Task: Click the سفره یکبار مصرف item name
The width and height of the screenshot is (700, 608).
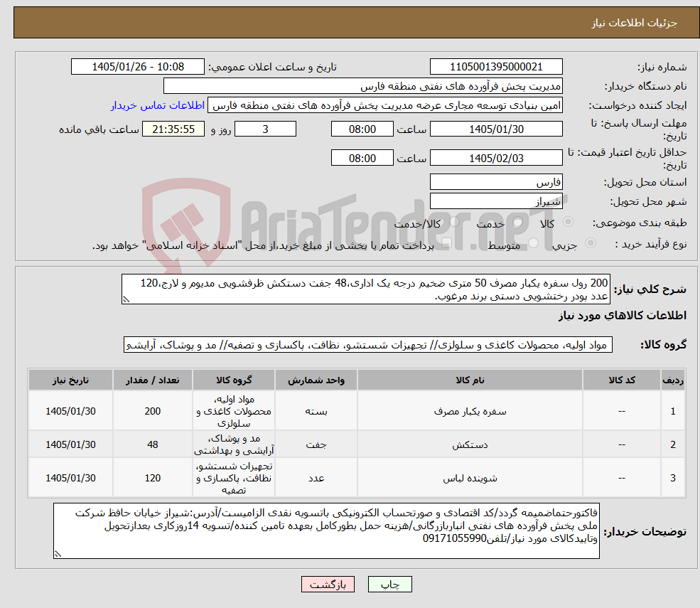Action: click(470, 412)
